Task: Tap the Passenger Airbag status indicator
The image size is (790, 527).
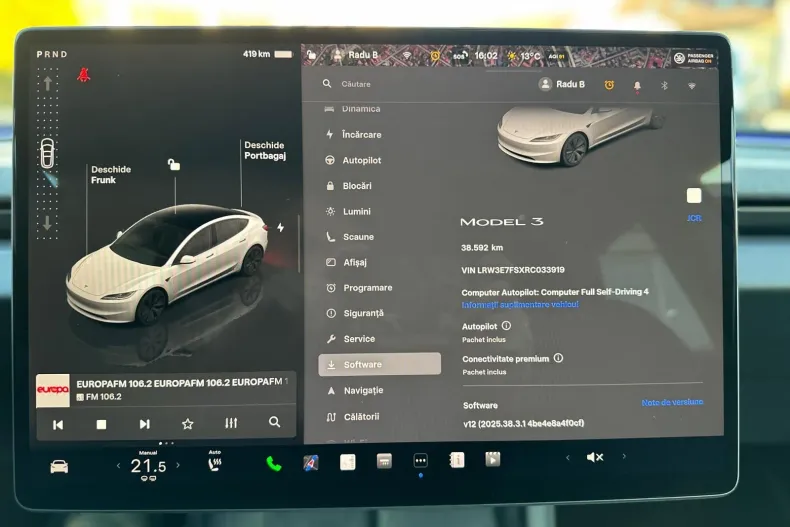Action: pyautogui.click(x=694, y=58)
